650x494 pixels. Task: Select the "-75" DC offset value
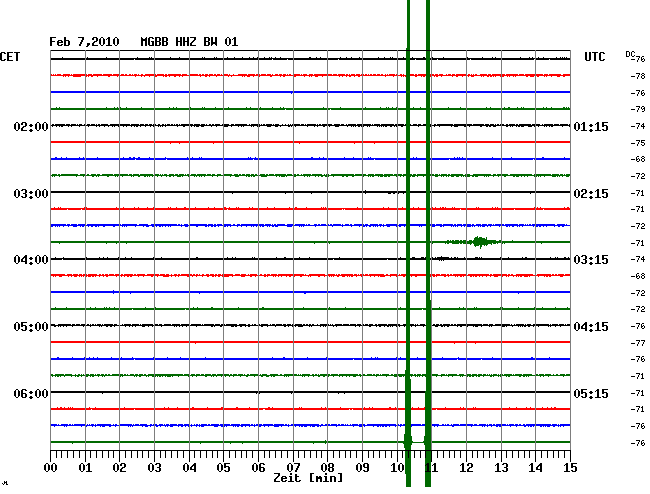click(x=638, y=143)
